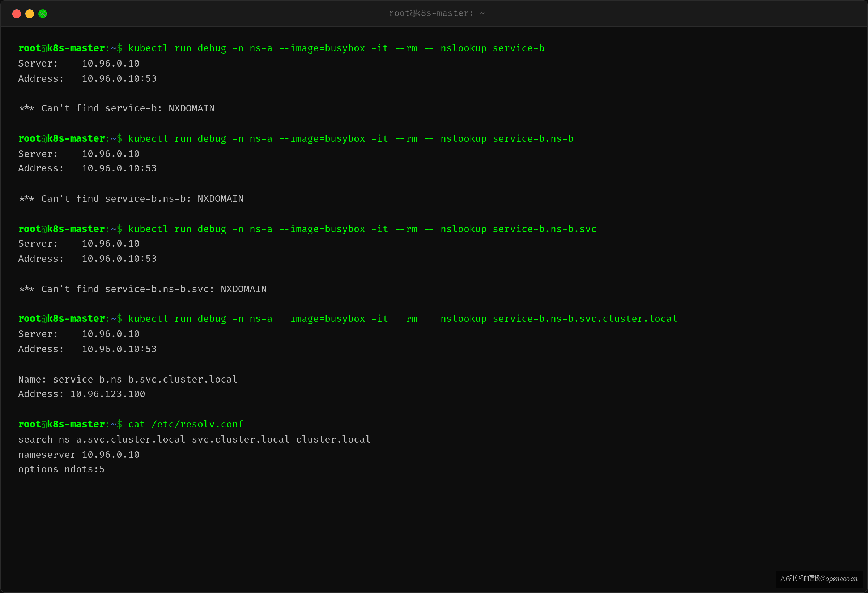This screenshot has height=593, width=868.
Task: Click the 'root@k8s-master' prompt of the cat command
Action: pos(61,425)
